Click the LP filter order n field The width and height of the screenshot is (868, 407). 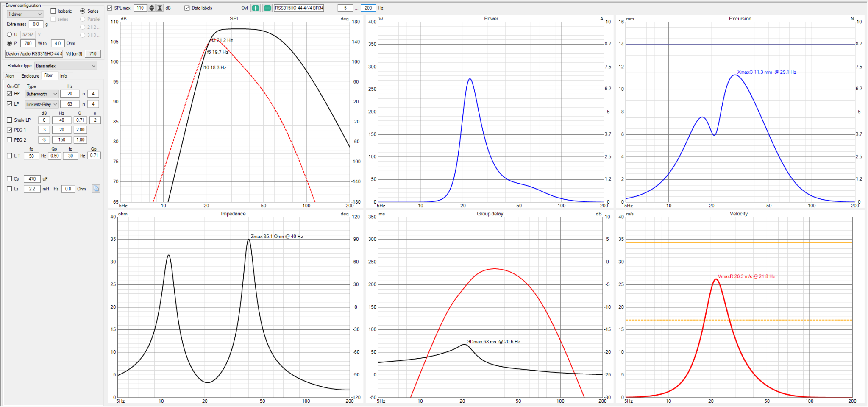(93, 104)
